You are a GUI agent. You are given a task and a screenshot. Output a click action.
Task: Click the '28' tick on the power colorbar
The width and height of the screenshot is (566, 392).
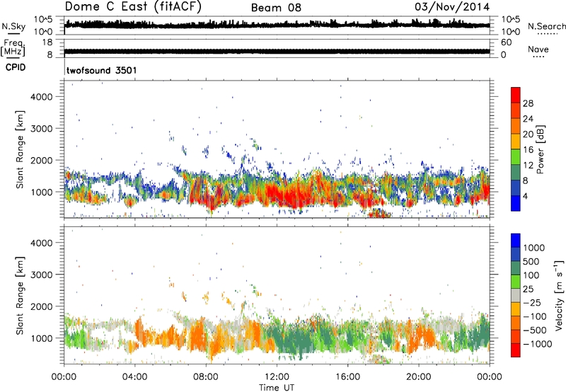pyautogui.click(x=528, y=103)
